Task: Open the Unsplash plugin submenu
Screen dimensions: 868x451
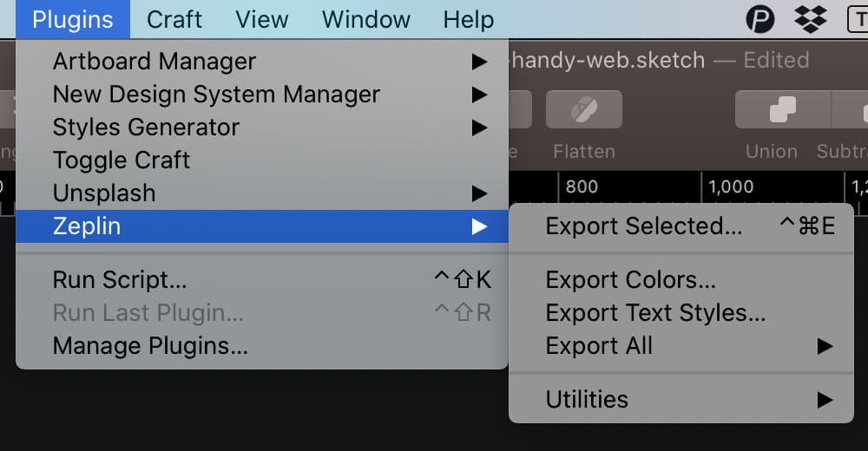Action: click(262, 193)
